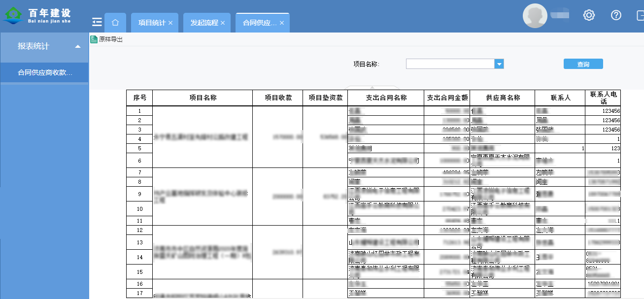Viewport: 644px width, 299px height.
Task: Click the 原样导出 export button
Action: [x=106, y=39]
